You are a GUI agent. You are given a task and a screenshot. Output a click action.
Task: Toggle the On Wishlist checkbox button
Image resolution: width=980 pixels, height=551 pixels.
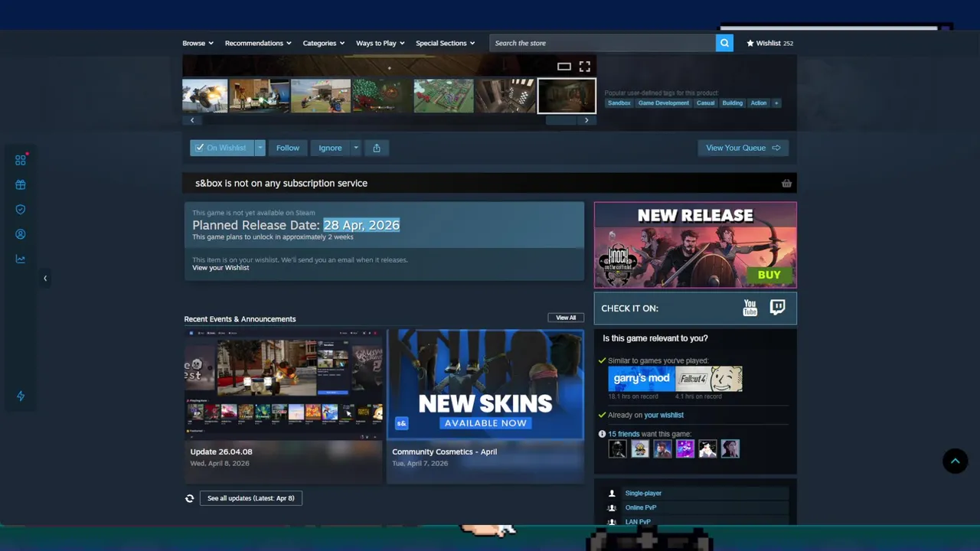point(222,148)
